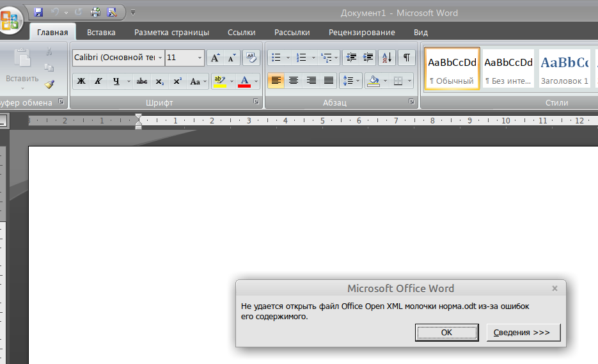Open the Разметка страницы tab

[171, 33]
